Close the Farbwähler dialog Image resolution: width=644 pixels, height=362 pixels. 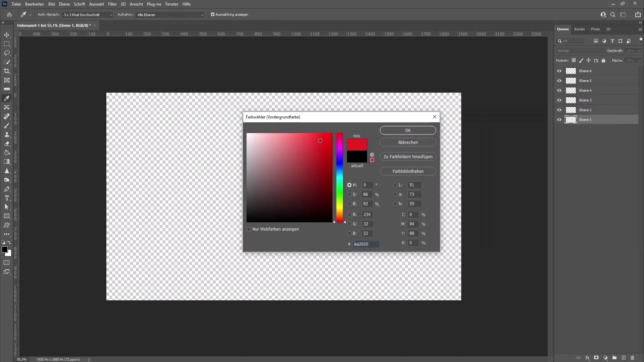(x=435, y=117)
